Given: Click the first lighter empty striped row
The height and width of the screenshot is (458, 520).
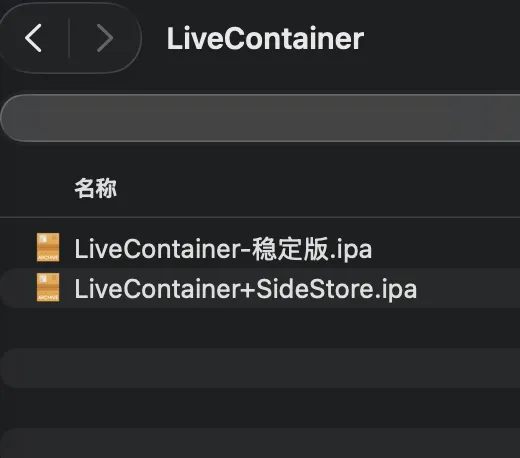Looking at the screenshot, I should pos(260,368).
